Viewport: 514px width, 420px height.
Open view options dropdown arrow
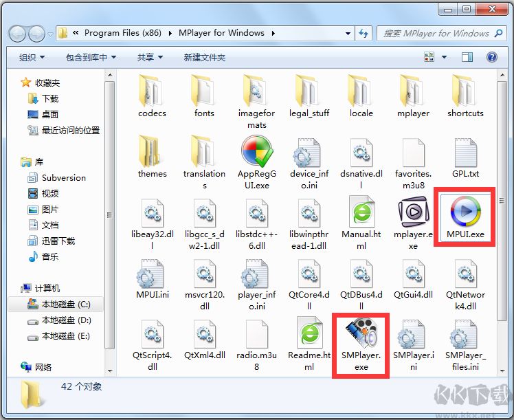pyautogui.click(x=444, y=57)
